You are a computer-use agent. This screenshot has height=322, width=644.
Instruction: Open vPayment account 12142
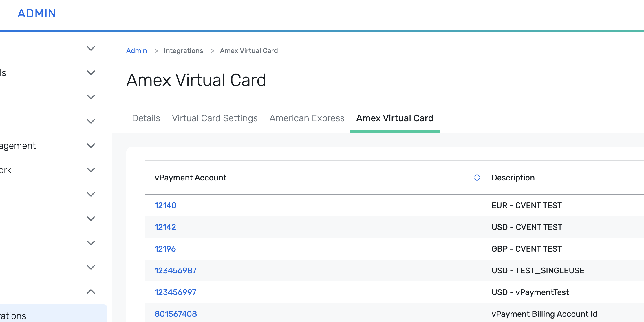point(165,227)
